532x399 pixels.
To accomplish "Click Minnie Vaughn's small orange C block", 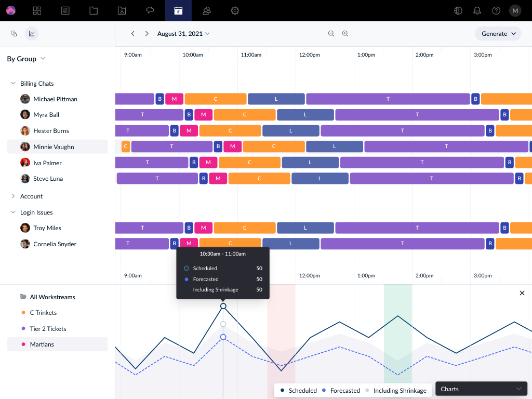I will (x=126, y=146).
